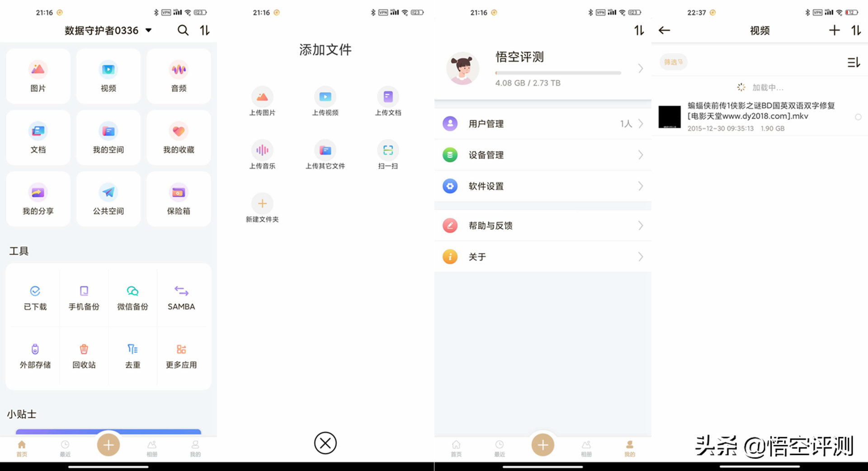Tap the plus icon in the 视频 header
Viewport: 868px width, 471px height.
[x=835, y=30]
